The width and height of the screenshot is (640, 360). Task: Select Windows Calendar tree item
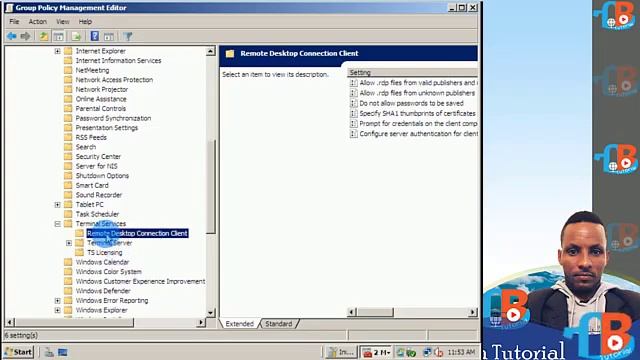[102, 262]
